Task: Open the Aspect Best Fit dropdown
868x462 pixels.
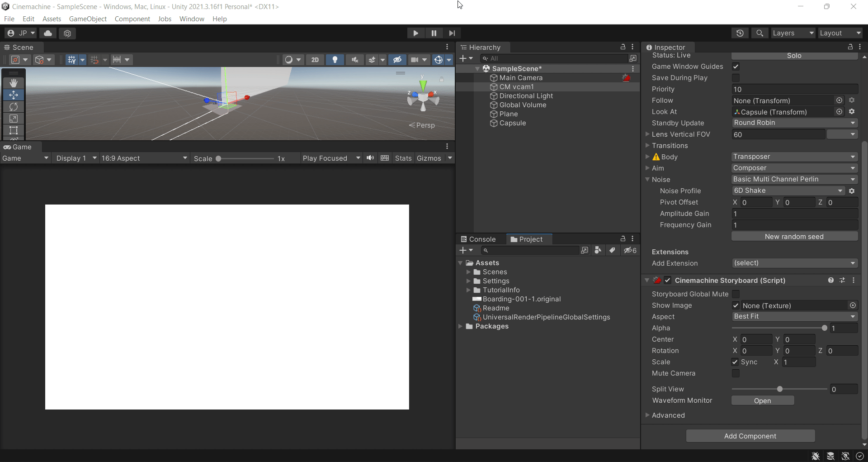Action: (x=794, y=316)
